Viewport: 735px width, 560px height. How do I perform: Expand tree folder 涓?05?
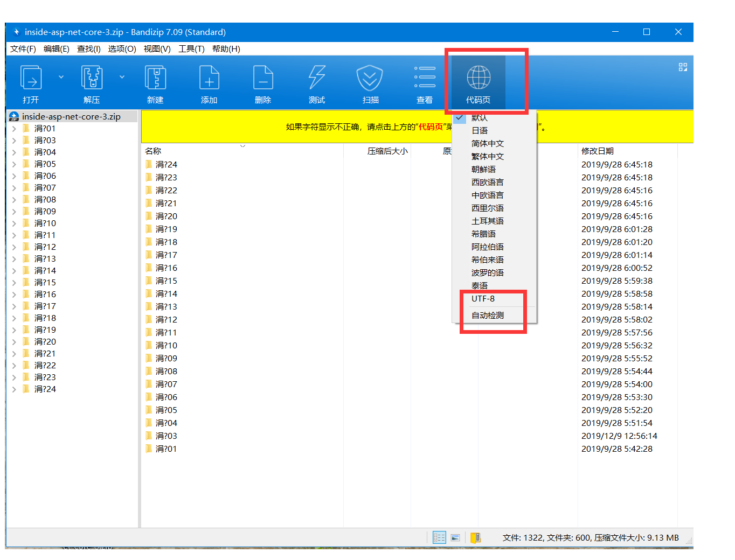14,164
